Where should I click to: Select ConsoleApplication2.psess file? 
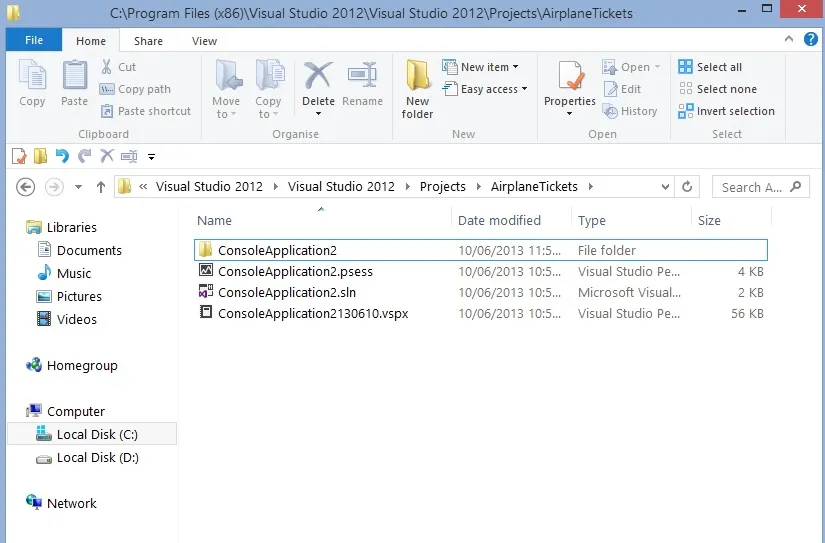coord(481,271)
